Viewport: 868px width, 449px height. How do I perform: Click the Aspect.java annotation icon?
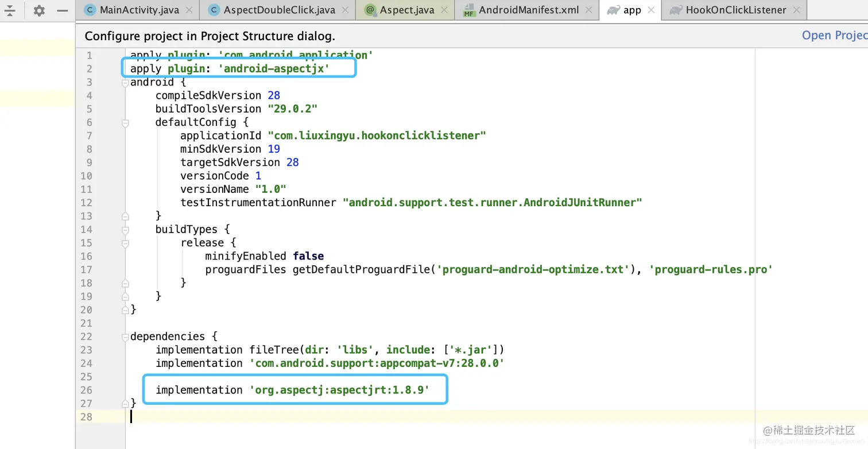click(370, 10)
